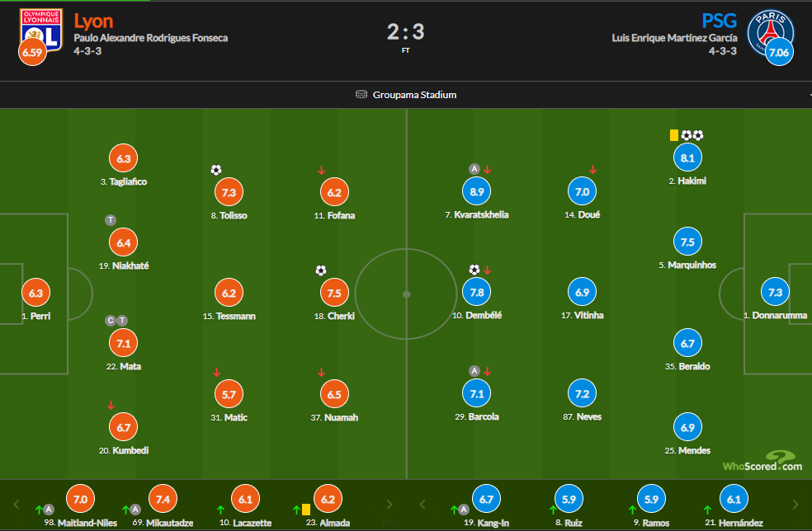Click Lyon's 6.59 team rating badge
The width and height of the screenshot is (812, 531).
pyautogui.click(x=31, y=54)
